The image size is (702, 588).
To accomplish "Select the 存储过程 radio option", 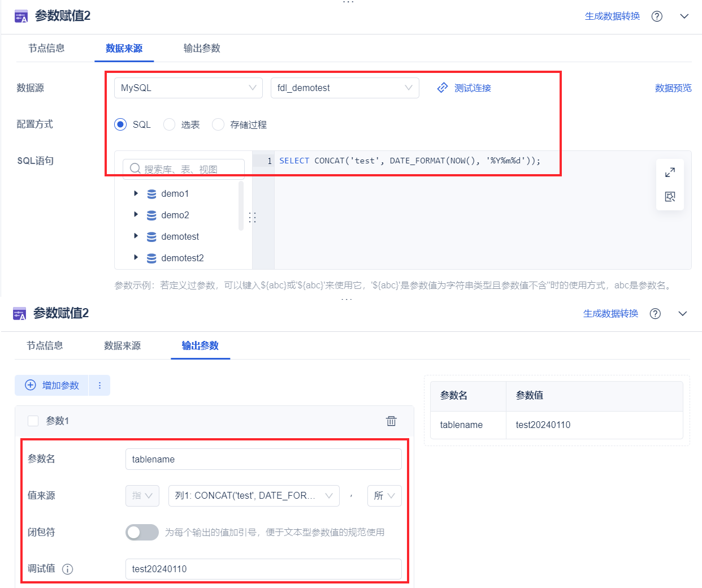I will tap(218, 124).
